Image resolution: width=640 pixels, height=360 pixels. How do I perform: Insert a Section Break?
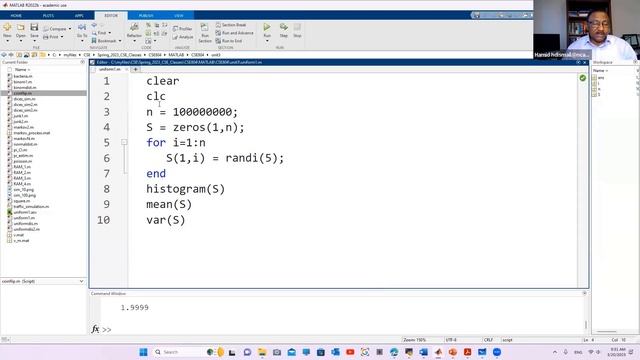231,25
